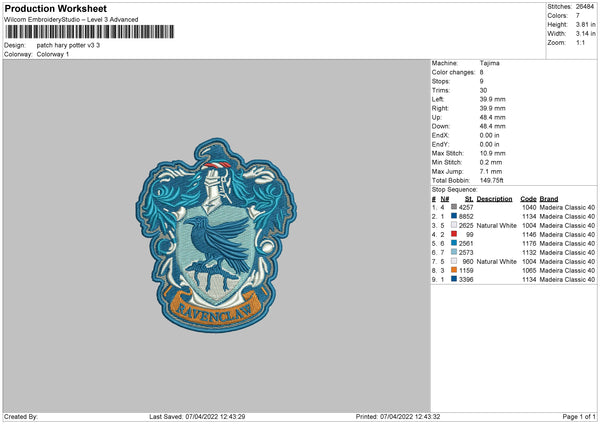Click thread code 1132 in stop 6
The height and width of the screenshot is (424, 600).
529,253
